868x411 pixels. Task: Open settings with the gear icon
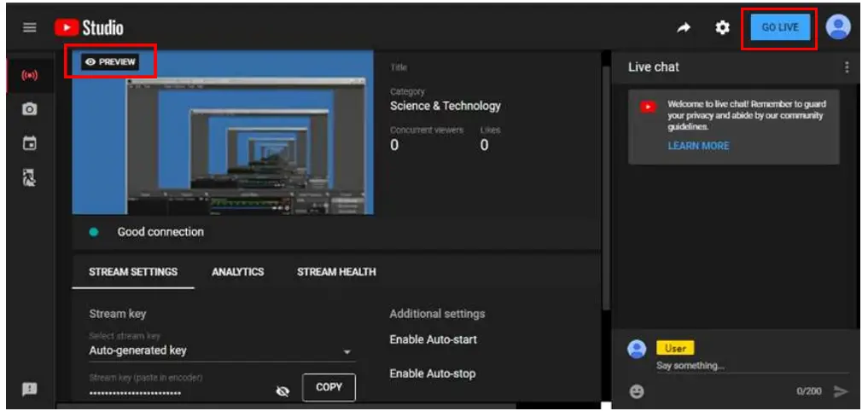click(x=722, y=27)
